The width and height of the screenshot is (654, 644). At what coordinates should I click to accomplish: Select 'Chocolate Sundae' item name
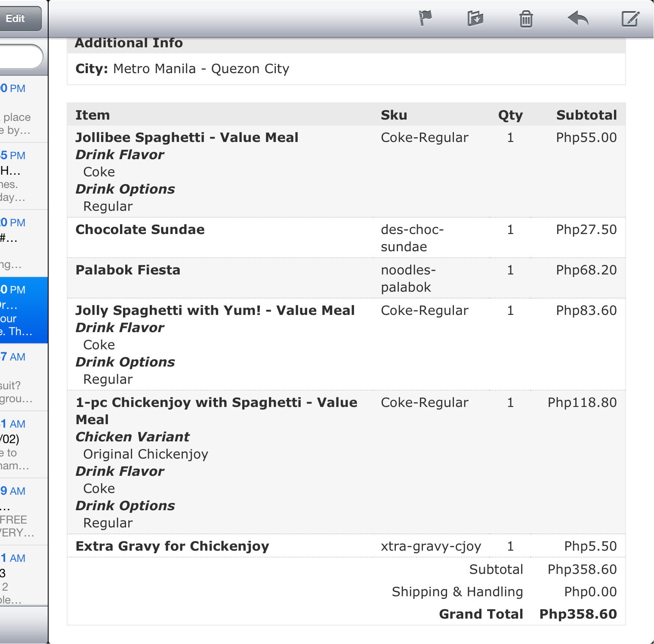coord(140,229)
